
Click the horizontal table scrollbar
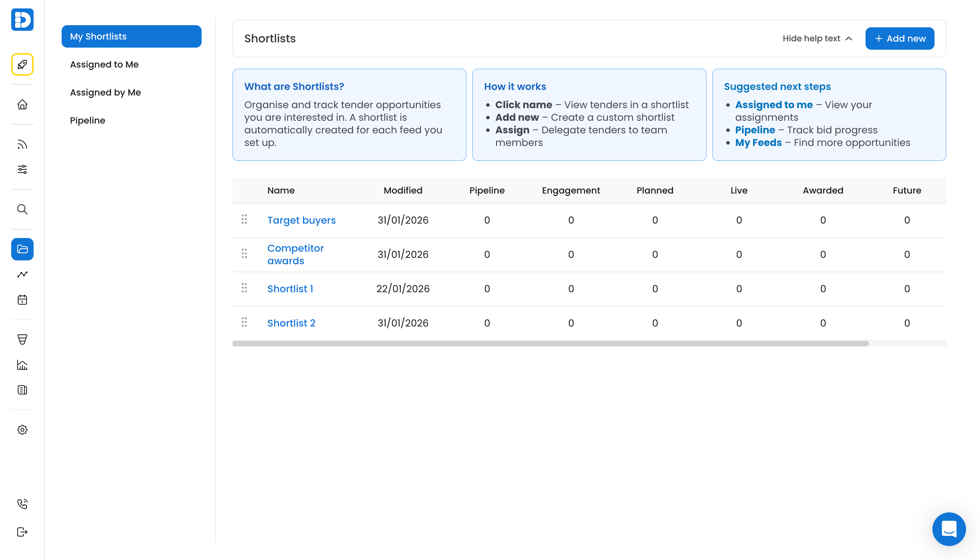point(550,343)
